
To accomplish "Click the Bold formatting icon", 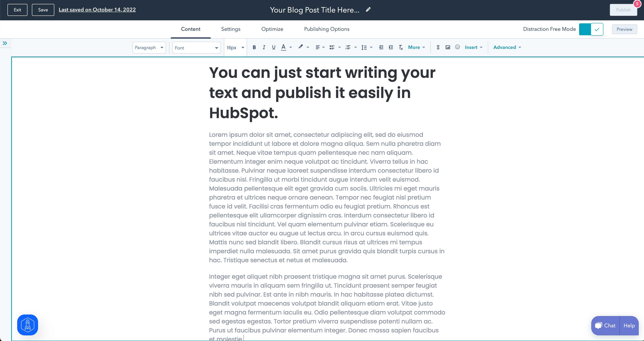I will (254, 47).
